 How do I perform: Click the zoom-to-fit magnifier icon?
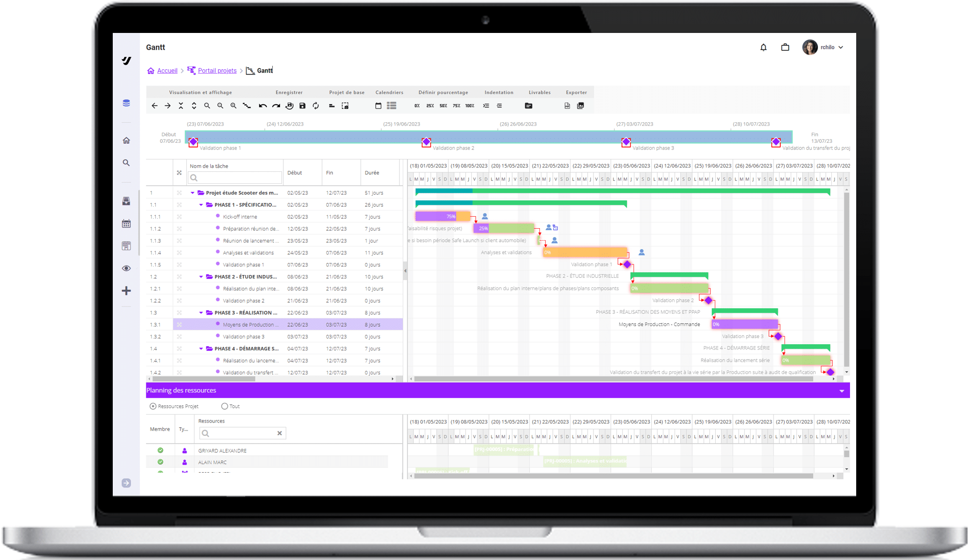coord(207,106)
